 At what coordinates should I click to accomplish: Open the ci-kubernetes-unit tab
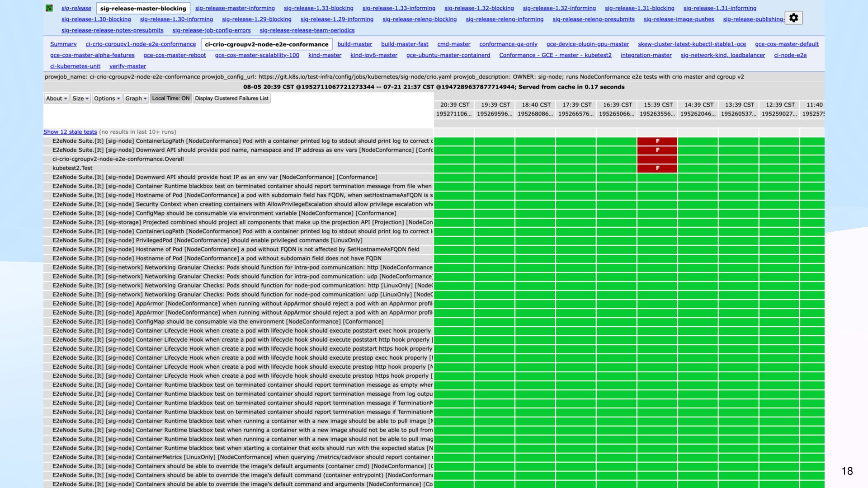[75, 66]
